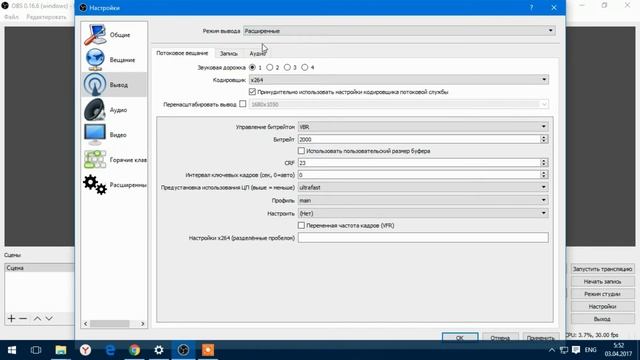Switch to the Запись tab
This screenshot has height=360, width=640.
[x=229, y=53]
